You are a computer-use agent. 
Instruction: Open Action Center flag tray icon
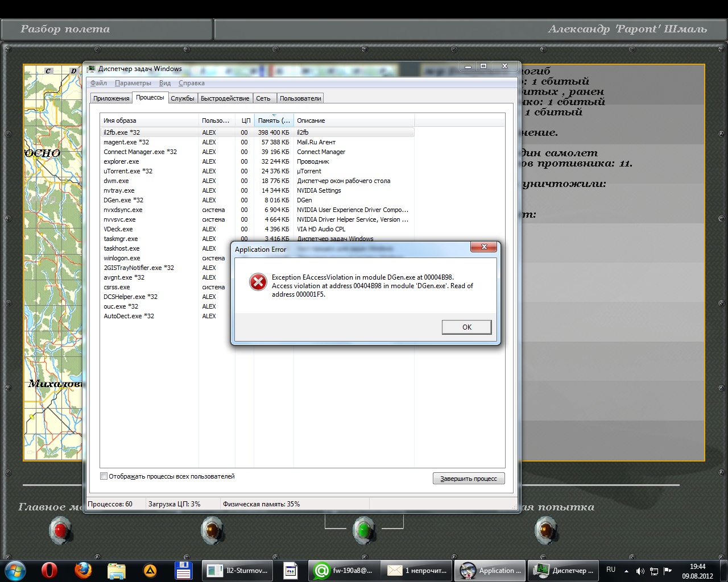[668, 571]
